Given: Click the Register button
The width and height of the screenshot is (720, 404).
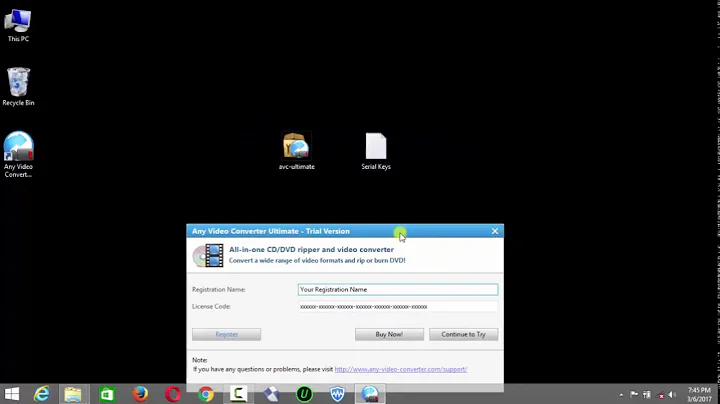Looking at the screenshot, I should 226,334.
